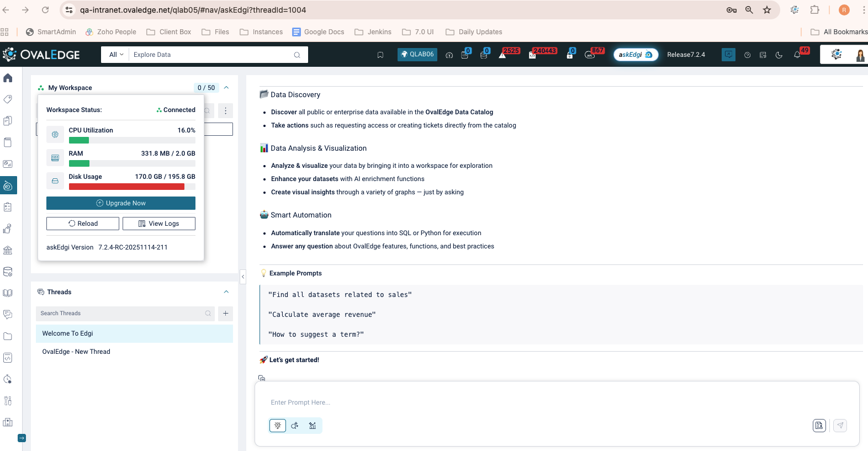Open the database-check sidebar icon
Screen dimensions: 868x451
8,272
